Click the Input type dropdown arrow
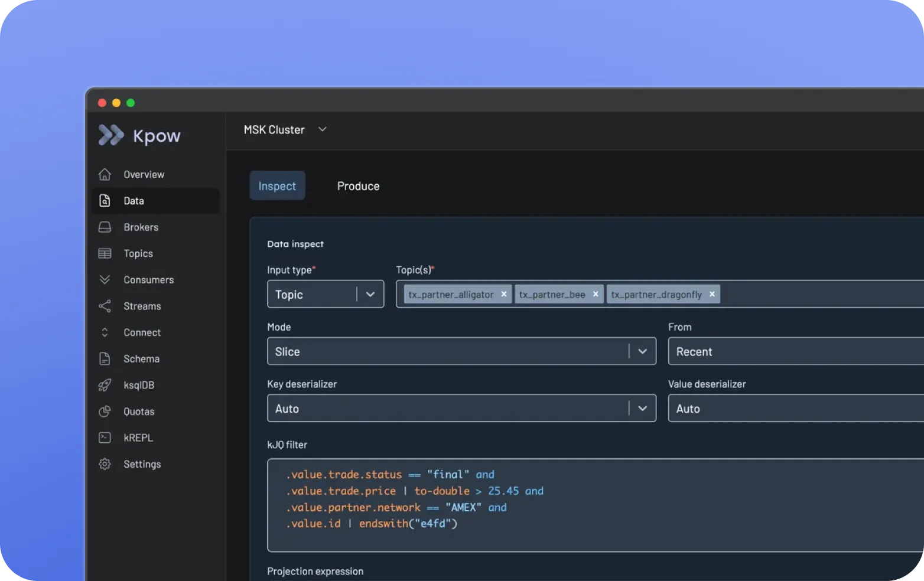Screen dimensions: 924x581 pos(370,294)
